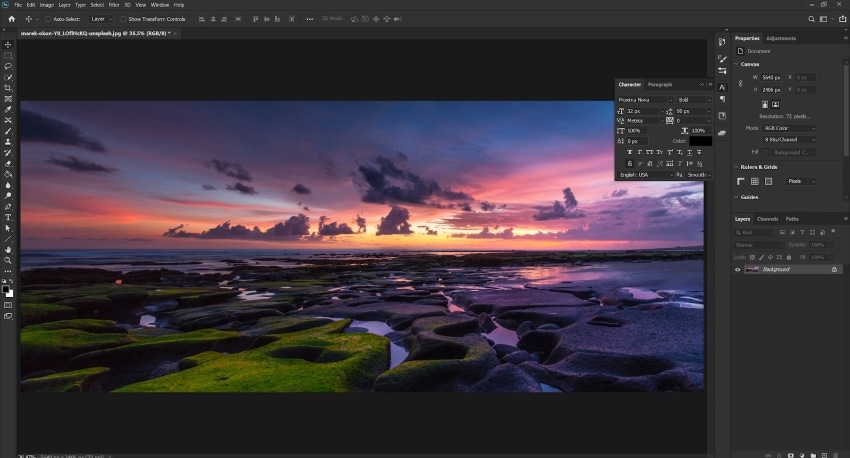Select the Move tool in the toolbar

tap(8, 45)
